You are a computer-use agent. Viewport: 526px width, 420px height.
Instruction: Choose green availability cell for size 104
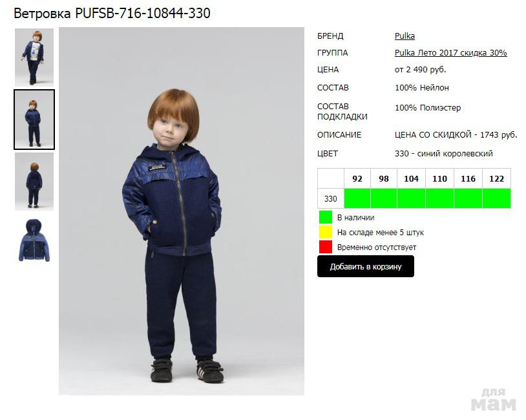(x=411, y=198)
